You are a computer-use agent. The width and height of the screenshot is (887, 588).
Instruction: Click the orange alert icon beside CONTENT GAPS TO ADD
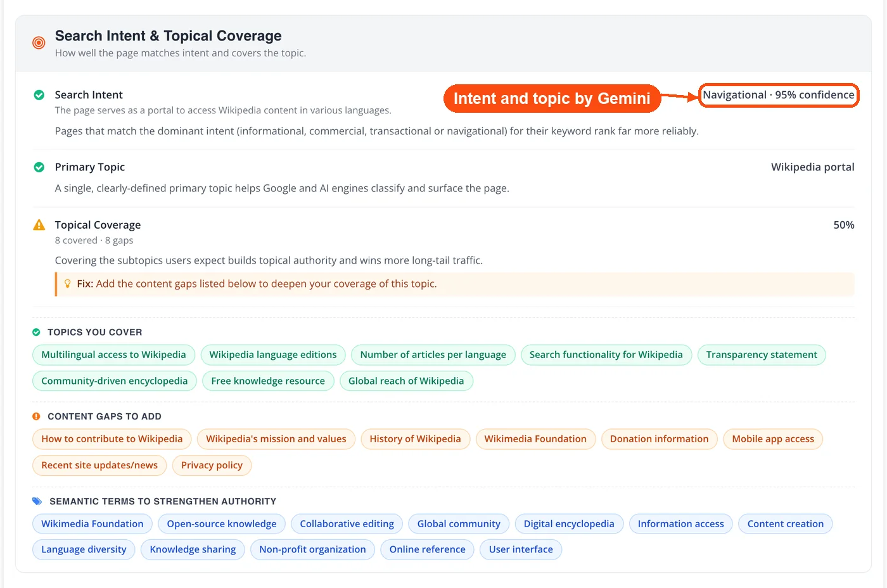pos(36,416)
